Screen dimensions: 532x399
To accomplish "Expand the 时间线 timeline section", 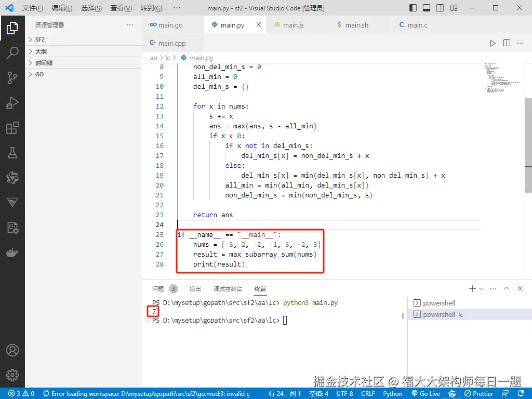I will click(84, 63).
